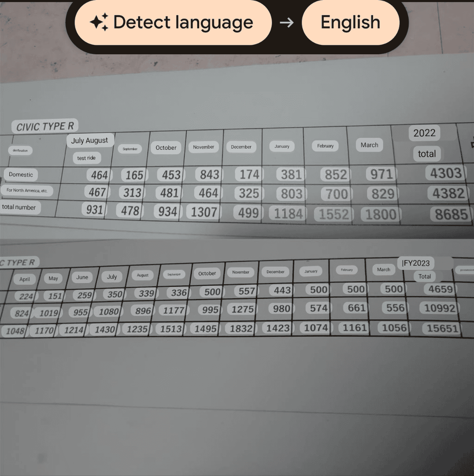The width and height of the screenshot is (474, 476).
Task: Select the 'destination' header label
Action: [20, 150]
